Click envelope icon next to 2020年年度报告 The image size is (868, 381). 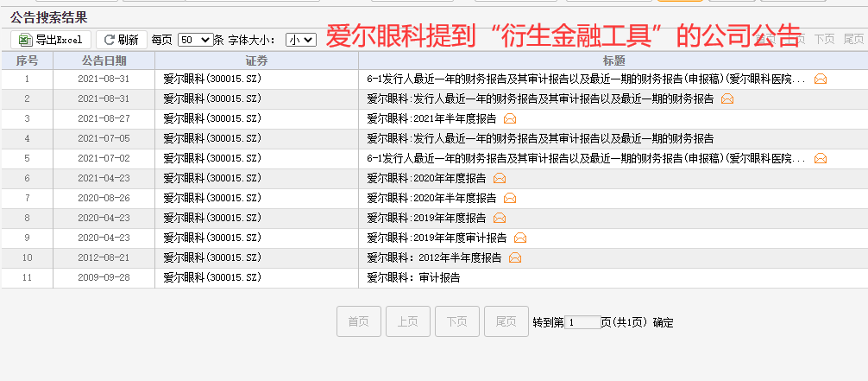tap(500, 179)
